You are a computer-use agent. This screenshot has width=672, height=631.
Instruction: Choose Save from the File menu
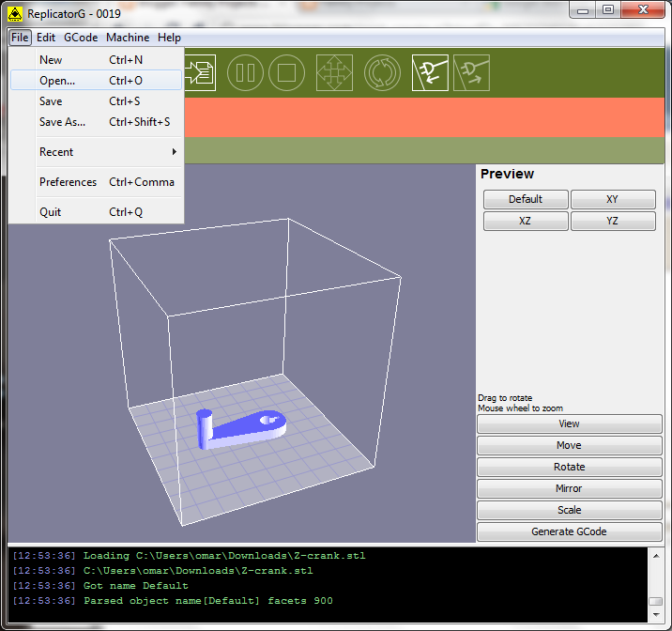pos(96,101)
